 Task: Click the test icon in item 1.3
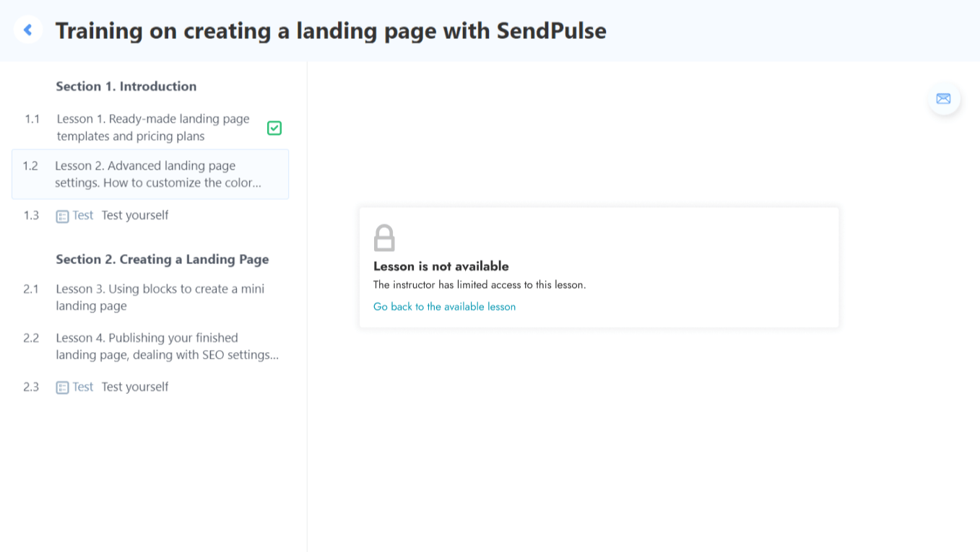tap(63, 216)
